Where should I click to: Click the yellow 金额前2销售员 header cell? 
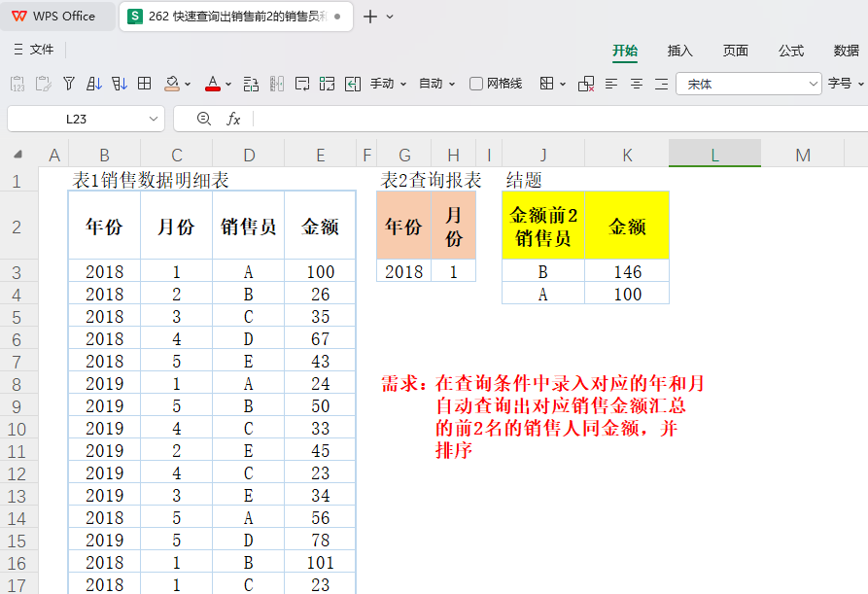pyautogui.click(x=543, y=226)
